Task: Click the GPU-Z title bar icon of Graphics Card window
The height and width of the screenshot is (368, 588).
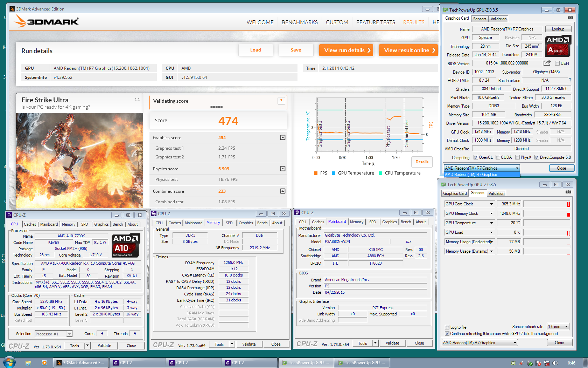Action: [445, 10]
